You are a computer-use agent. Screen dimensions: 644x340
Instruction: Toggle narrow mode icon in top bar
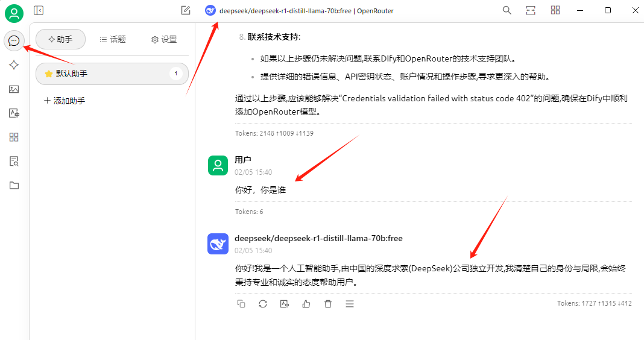pyautogui.click(x=531, y=10)
